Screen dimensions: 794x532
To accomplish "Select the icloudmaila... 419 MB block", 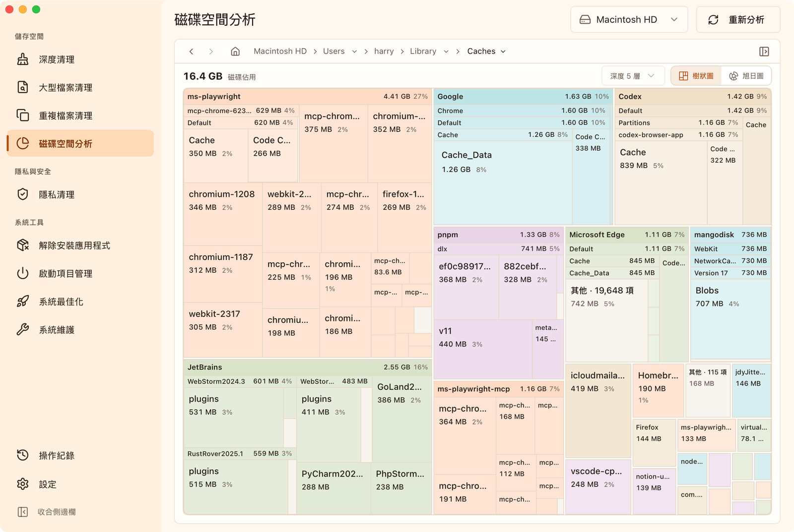I will click(x=598, y=411).
